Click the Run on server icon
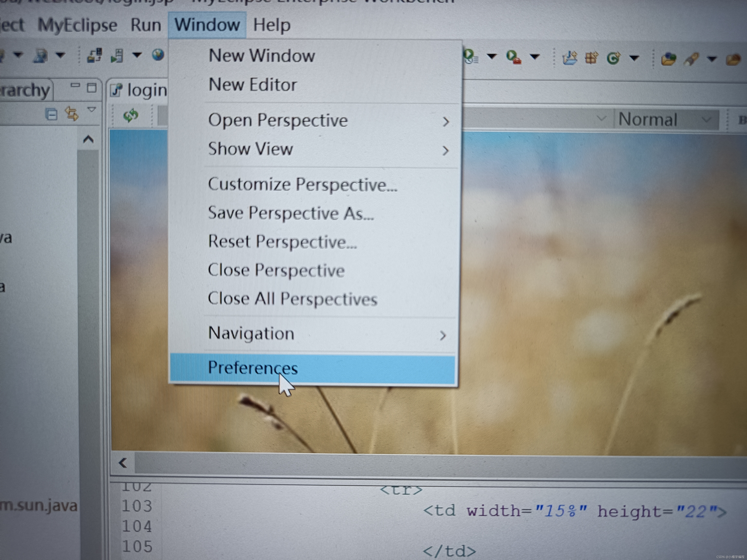The height and width of the screenshot is (560, 747). [117, 56]
